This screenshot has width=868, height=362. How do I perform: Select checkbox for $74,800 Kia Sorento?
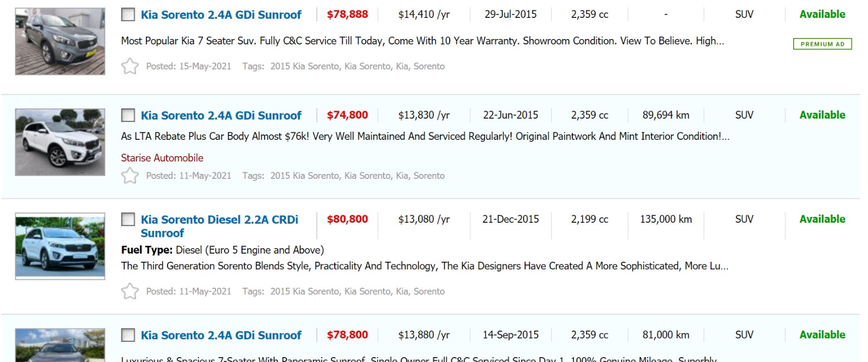[128, 115]
